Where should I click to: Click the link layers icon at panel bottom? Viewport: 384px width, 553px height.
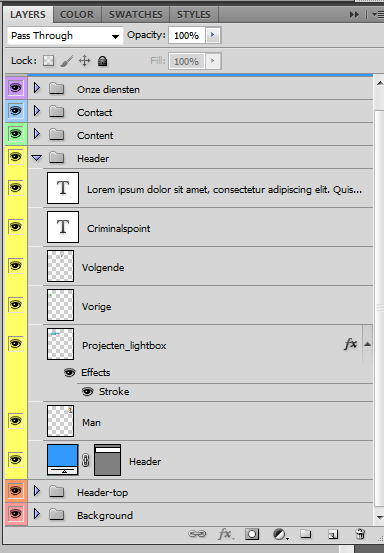(x=197, y=534)
